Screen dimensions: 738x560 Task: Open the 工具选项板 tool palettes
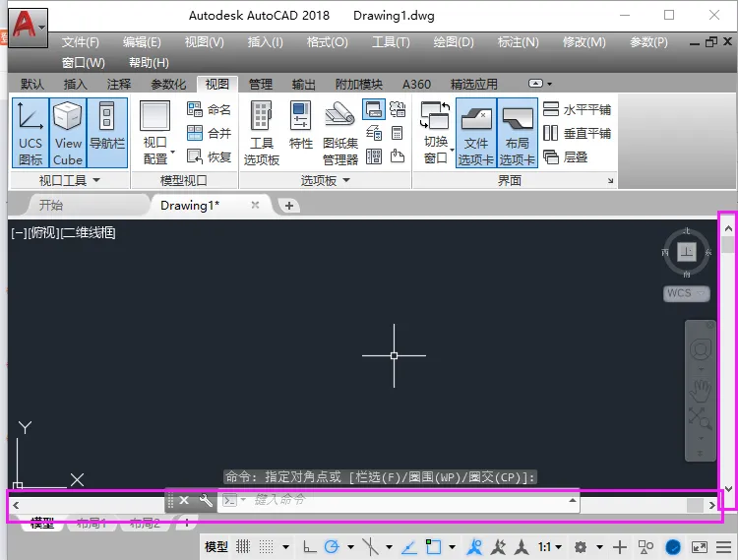pos(261,133)
